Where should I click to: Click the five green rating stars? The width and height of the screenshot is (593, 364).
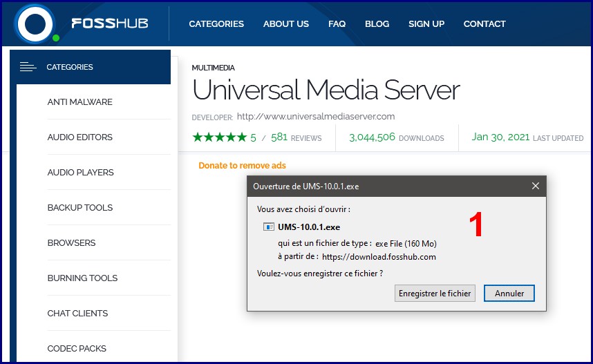(x=219, y=137)
